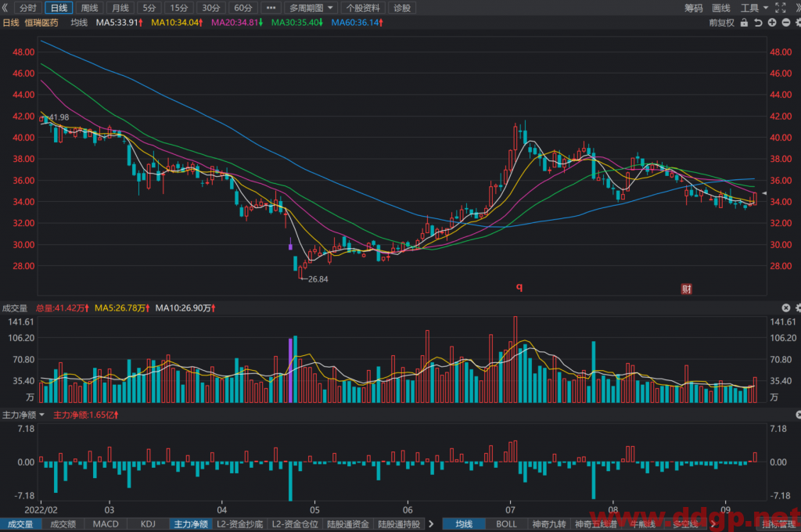The width and height of the screenshot is (801, 532).
Task: Activate the 画线 drawing tools
Action: pyautogui.click(x=720, y=8)
